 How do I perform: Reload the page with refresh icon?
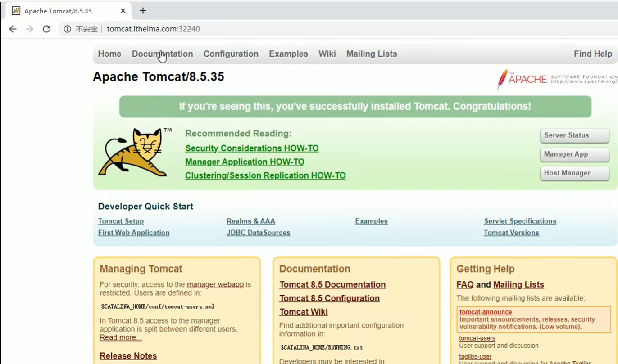tap(46, 29)
